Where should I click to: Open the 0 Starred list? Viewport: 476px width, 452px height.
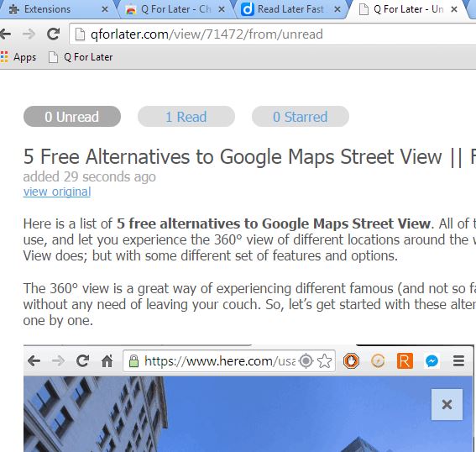pos(301,117)
